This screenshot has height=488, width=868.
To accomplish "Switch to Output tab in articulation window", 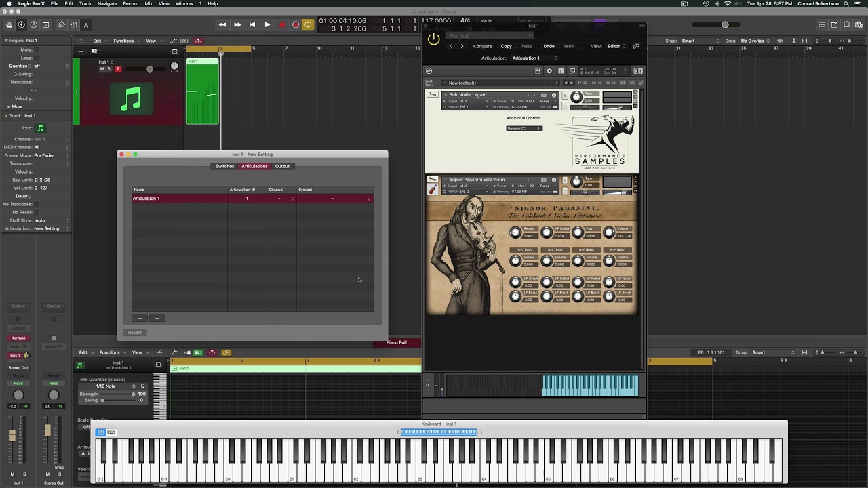I will tap(282, 166).
